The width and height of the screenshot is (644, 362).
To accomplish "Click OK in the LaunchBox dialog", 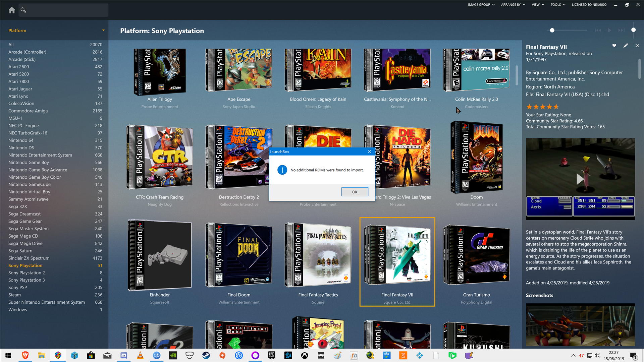I will tap(355, 192).
